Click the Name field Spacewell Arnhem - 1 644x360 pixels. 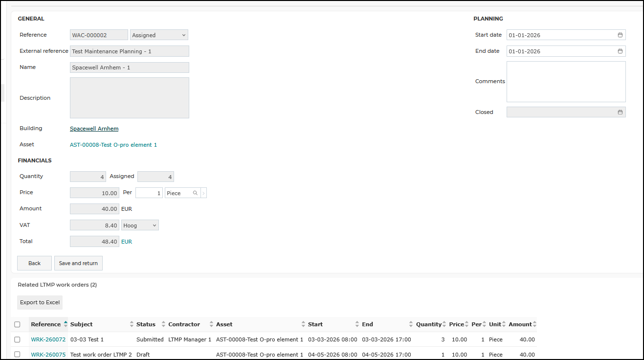pos(130,67)
